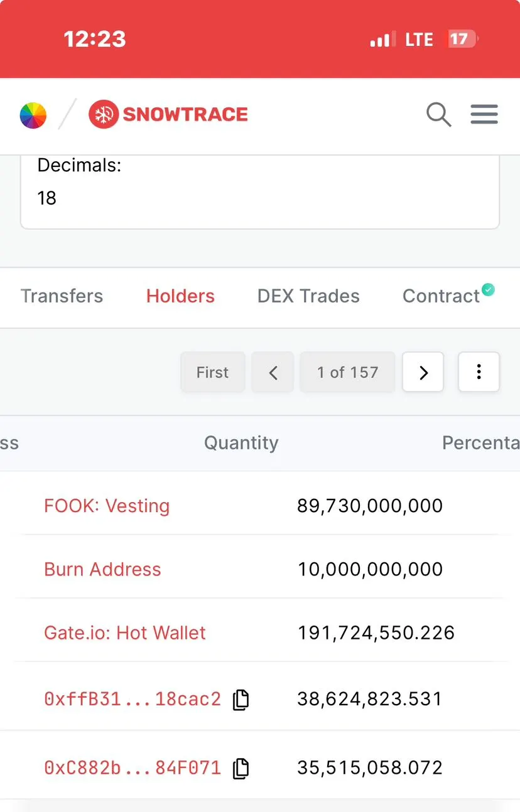Click the Quantity column header

241,443
